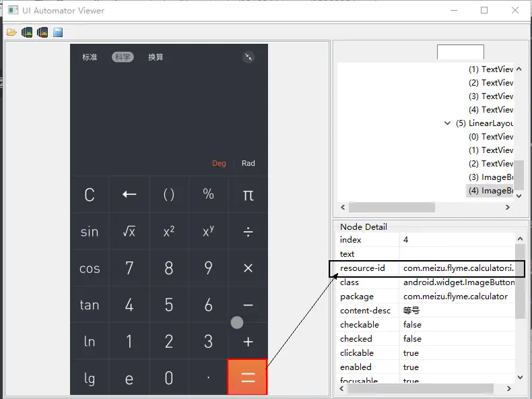Click the class value android.widget.ImageButton
Image resolution: width=532 pixels, height=399 pixels.
(x=459, y=282)
